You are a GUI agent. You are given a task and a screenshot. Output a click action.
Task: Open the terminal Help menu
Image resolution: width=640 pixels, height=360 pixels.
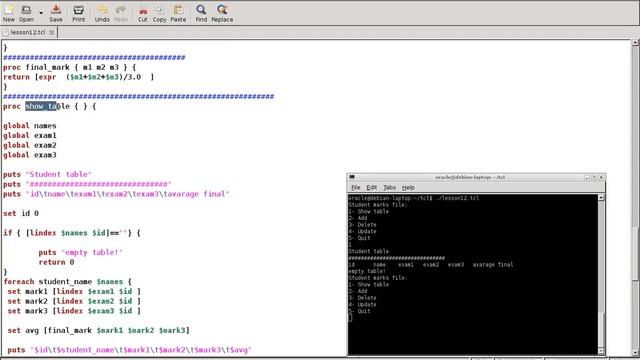408,187
